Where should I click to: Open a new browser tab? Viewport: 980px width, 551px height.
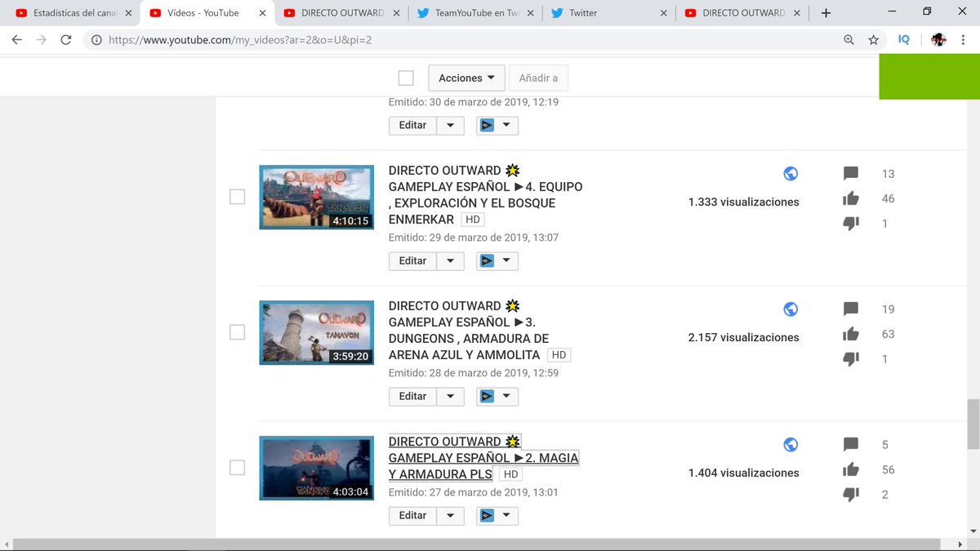826,13
